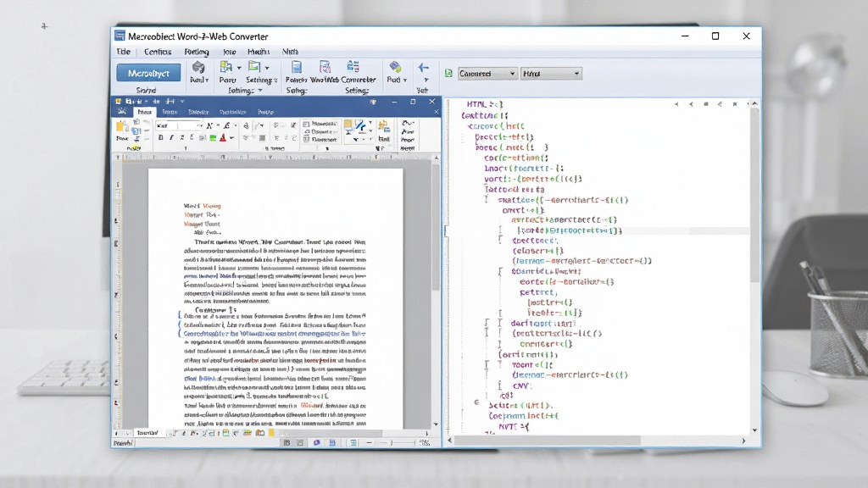
Task: Select the sheet tab at the bottom of Word
Action: pyautogui.click(x=147, y=433)
